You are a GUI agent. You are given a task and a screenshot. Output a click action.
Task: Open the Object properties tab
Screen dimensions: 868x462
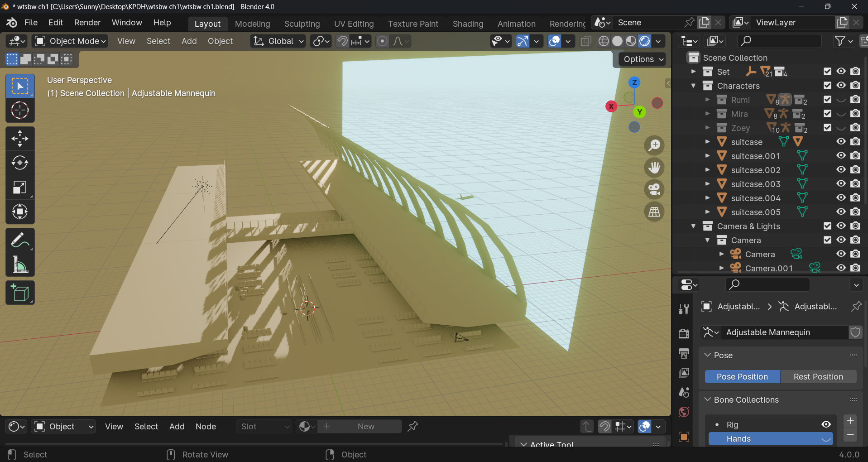pyautogui.click(x=684, y=437)
